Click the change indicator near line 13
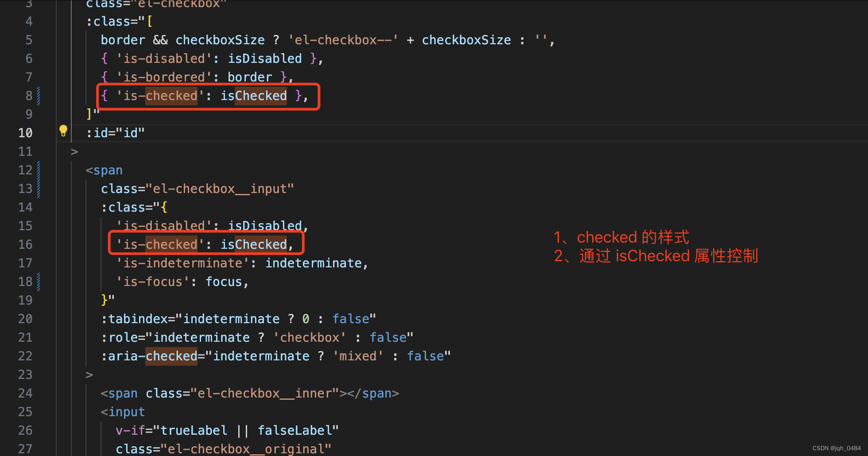868x456 pixels. 39,189
